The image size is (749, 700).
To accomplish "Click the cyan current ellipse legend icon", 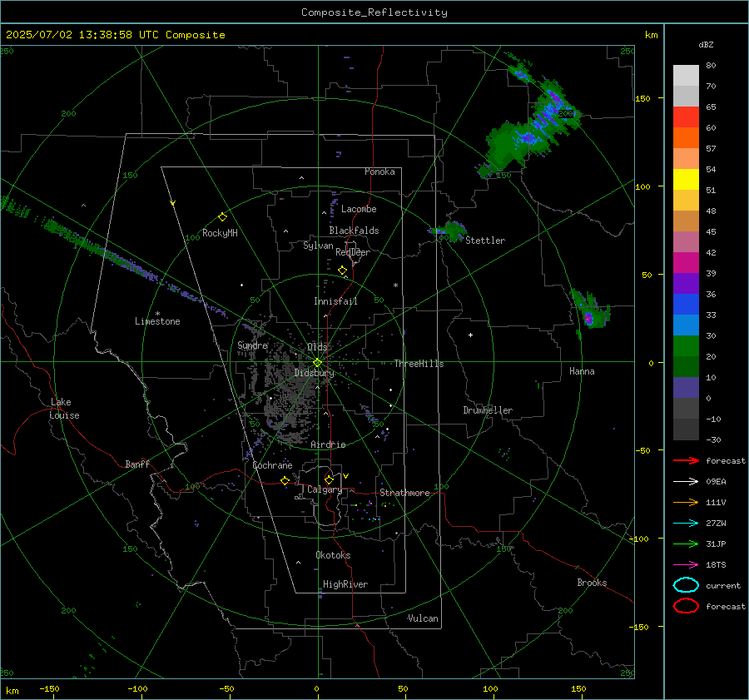I will pos(686,585).
